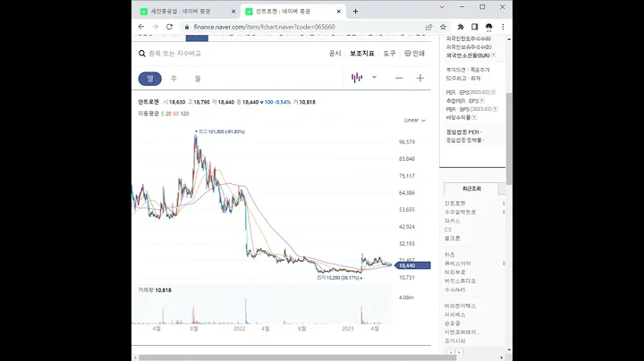Click help icon next to 외국인소진율
This screenshot has height=361, width=644.
coord(493,55)
